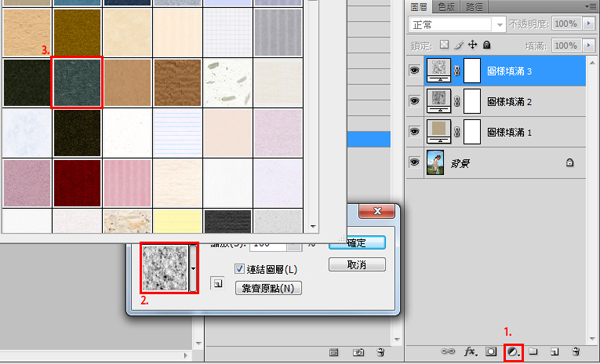
Task: Click the 取消 button
Action: pyautogui.click(x=357, y=264)
